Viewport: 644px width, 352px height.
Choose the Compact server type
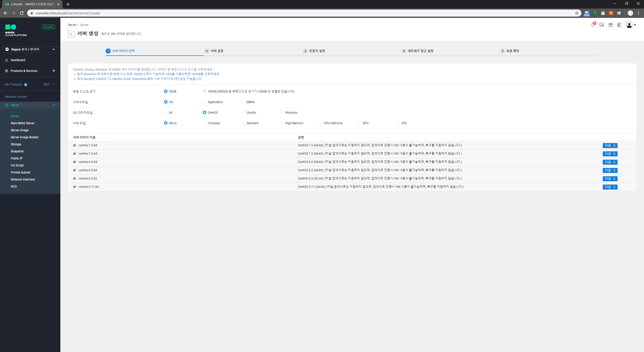tap(205, 123)
